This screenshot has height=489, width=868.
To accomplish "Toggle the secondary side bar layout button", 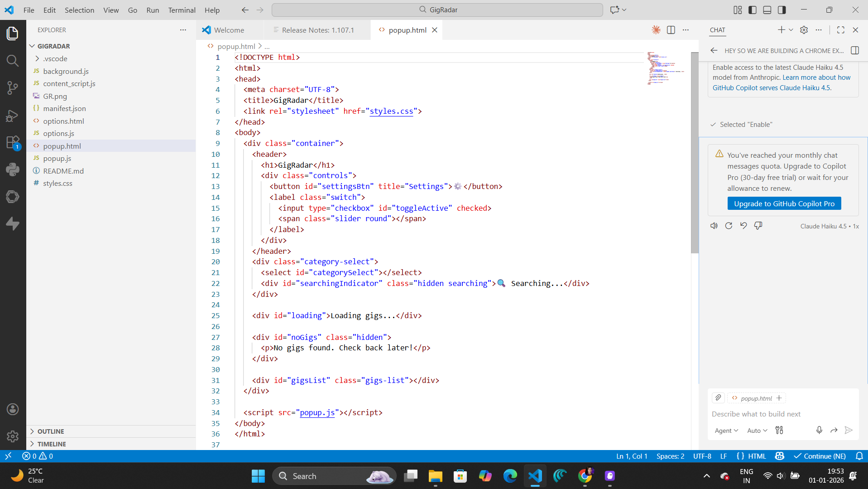I will pos(782,10).
